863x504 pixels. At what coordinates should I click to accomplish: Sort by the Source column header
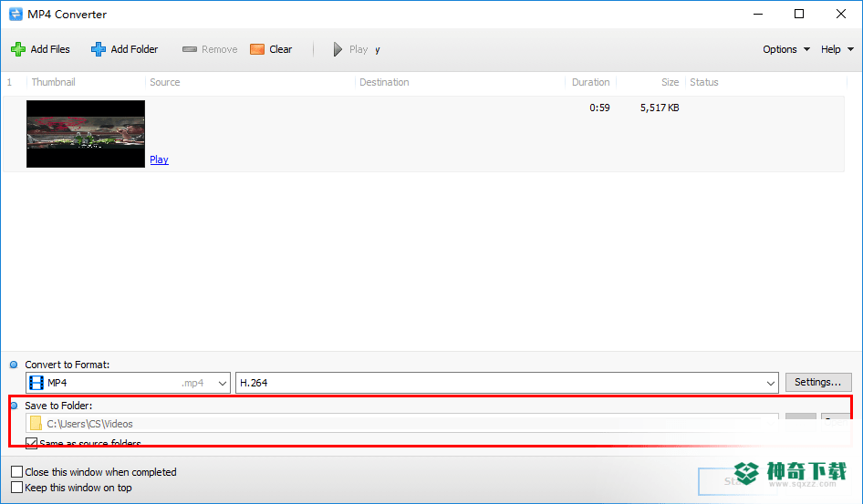(x=164, y=82)
